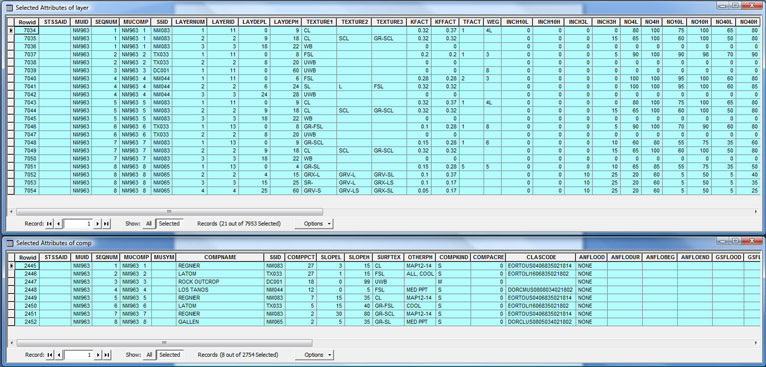Click ROCK OUTCROP component name cell
Screen dimensions: 766x367
point(220,281)
